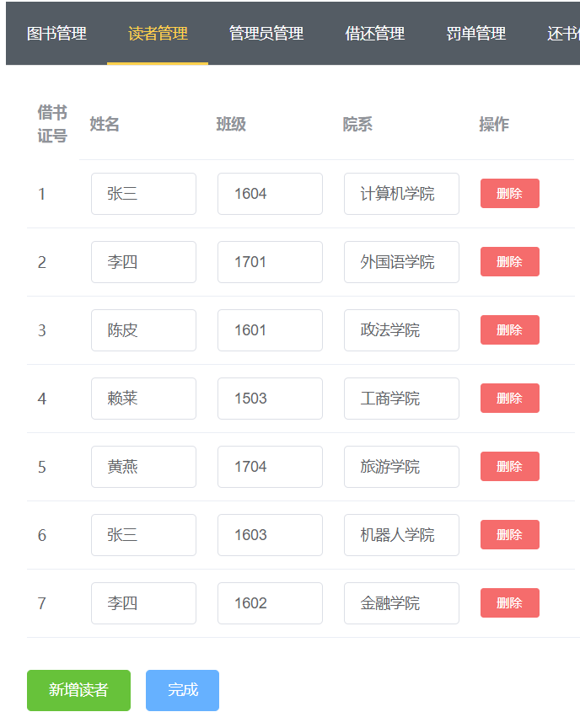Delete the 机器人学院 reader row
580x728 pixels.
pos(509,535)
